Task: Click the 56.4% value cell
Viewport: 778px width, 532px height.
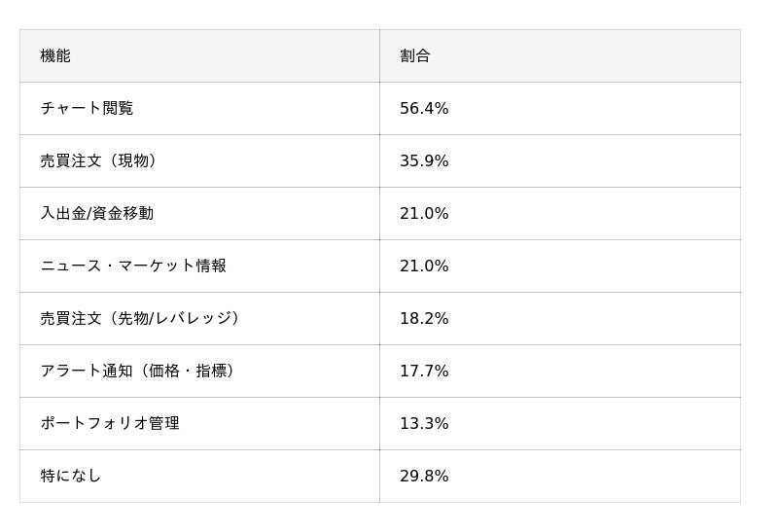Action: 424,109
